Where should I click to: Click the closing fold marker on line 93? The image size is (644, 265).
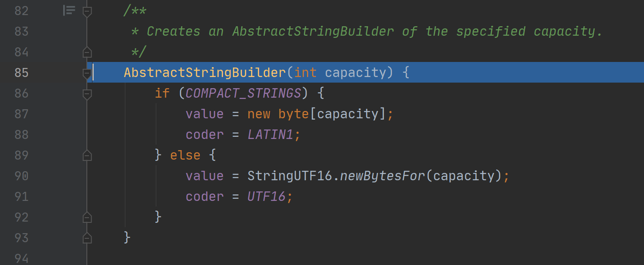[x=87, y=237]
